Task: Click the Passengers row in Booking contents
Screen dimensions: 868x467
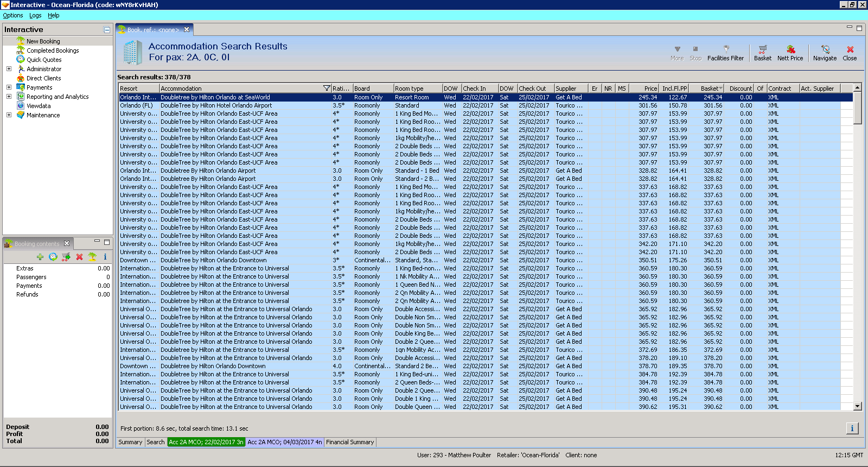Action: tap(58, 277)
